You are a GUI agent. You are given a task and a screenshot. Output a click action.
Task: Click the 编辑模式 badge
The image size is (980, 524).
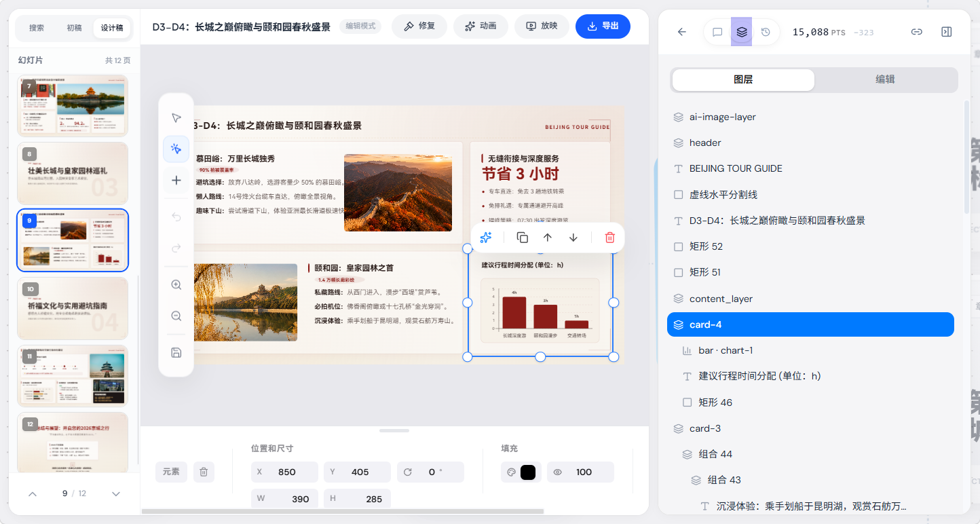[x=360, y=26]
